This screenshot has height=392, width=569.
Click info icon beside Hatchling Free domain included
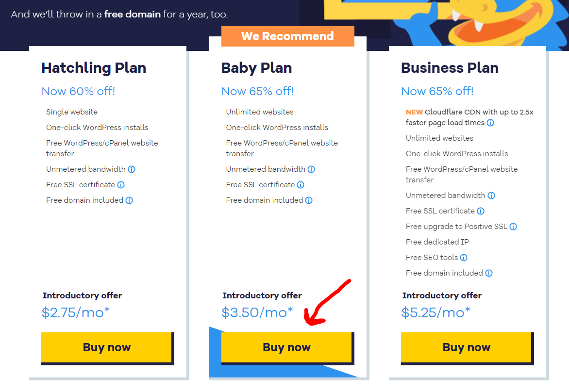pyautogui.click(x=129, y=200)
